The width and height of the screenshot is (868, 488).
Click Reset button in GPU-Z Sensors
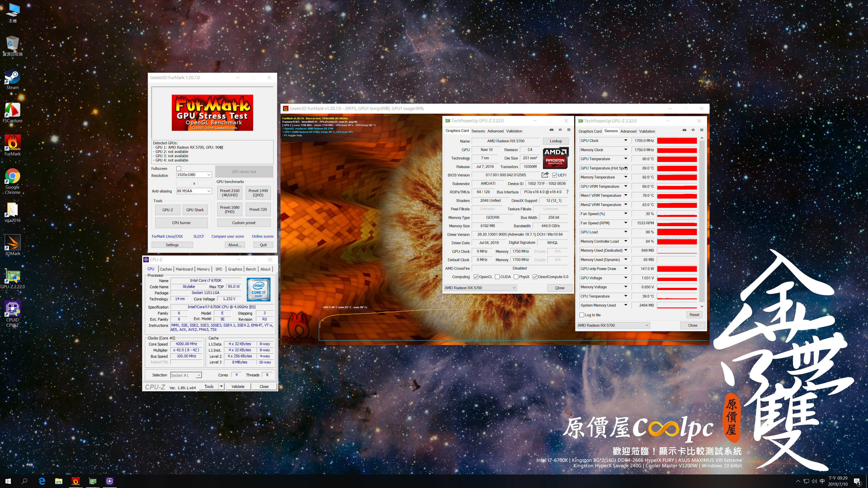pos(694,315)
